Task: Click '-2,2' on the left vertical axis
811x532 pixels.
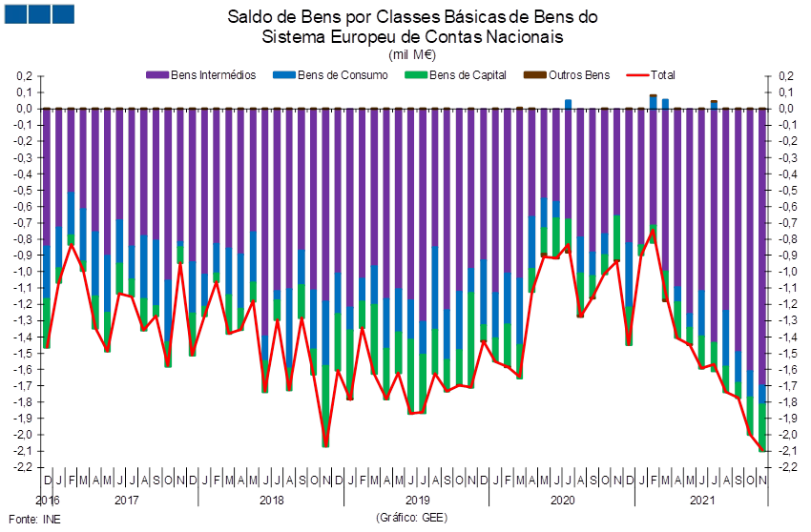Action: click(x=22, y=467)
